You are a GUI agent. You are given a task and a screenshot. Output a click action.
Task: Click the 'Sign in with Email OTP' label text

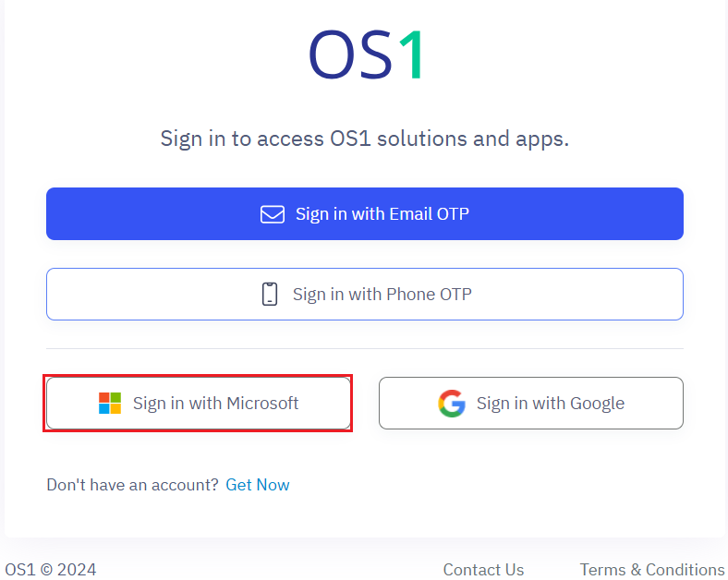382,214
